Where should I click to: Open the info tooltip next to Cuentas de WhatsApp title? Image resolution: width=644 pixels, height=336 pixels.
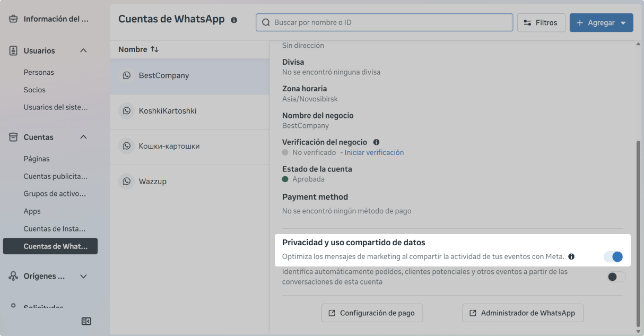pyautogui.click(x=234, y=19)
